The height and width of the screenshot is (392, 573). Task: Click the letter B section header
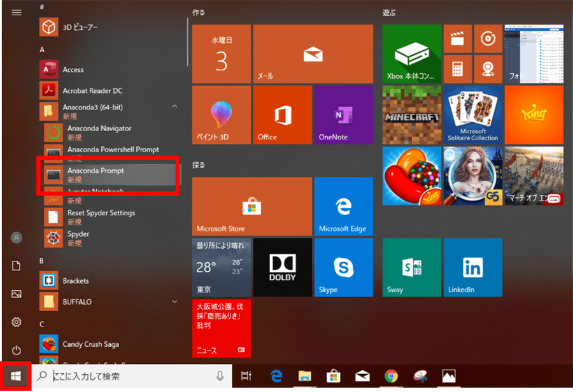click(41, 261)
